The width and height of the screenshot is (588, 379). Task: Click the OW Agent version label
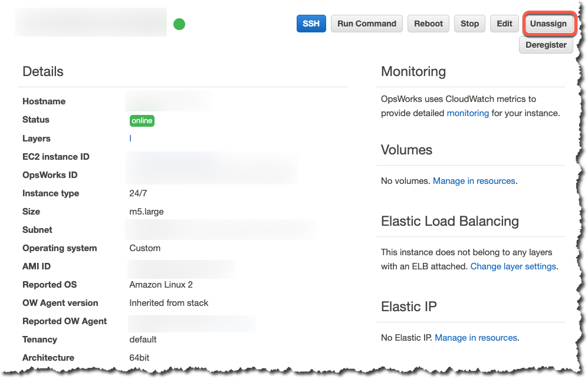coord(60,303)
